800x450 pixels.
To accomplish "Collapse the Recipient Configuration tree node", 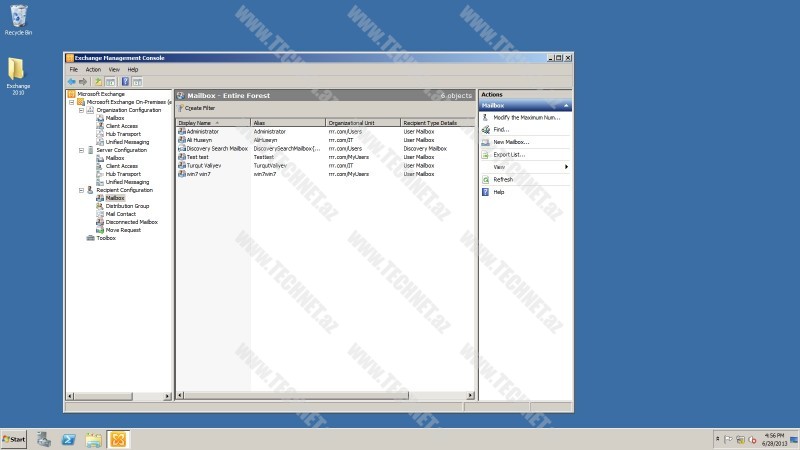I will [79, 190].
